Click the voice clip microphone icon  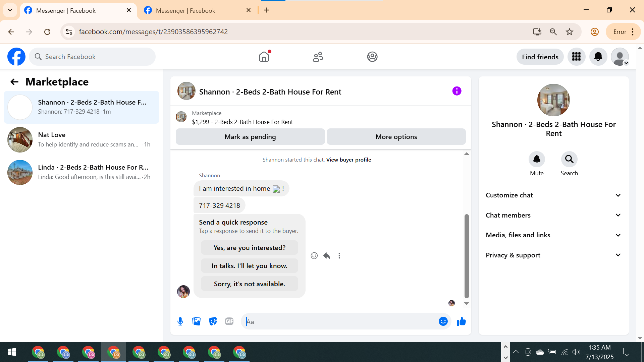click(180, 321)
